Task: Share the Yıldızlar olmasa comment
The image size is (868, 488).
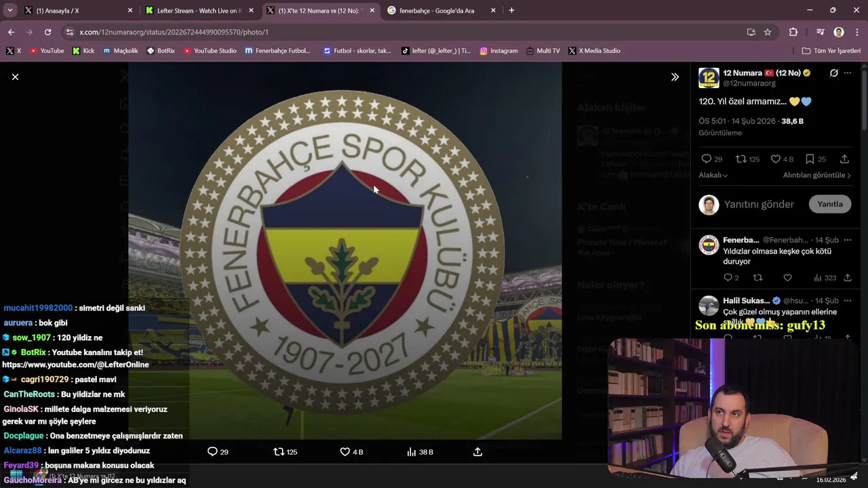Action: pyautogui.click(x=848, y=278)
